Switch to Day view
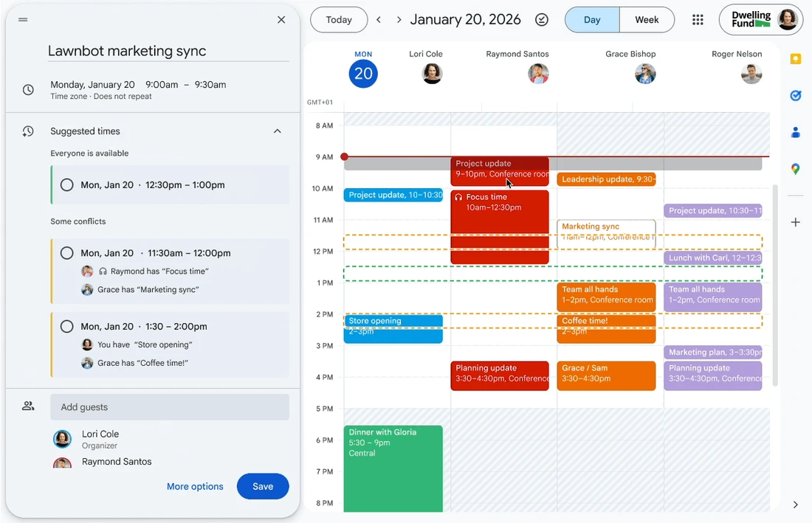Viewport: 812px width, 523px height. point(592,20)
